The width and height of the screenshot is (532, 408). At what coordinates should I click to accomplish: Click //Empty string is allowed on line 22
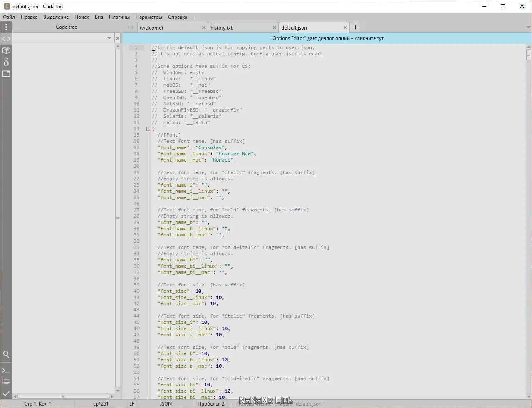(195, 179)
